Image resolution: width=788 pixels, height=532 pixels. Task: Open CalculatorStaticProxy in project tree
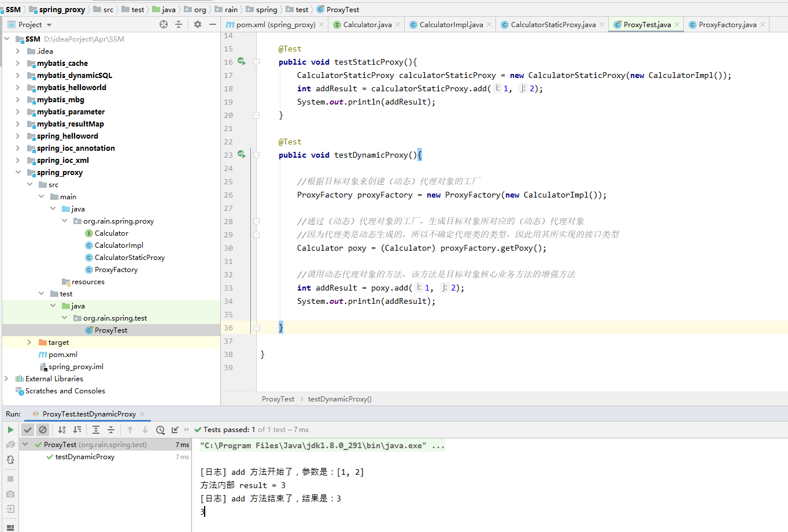[125, 258]
